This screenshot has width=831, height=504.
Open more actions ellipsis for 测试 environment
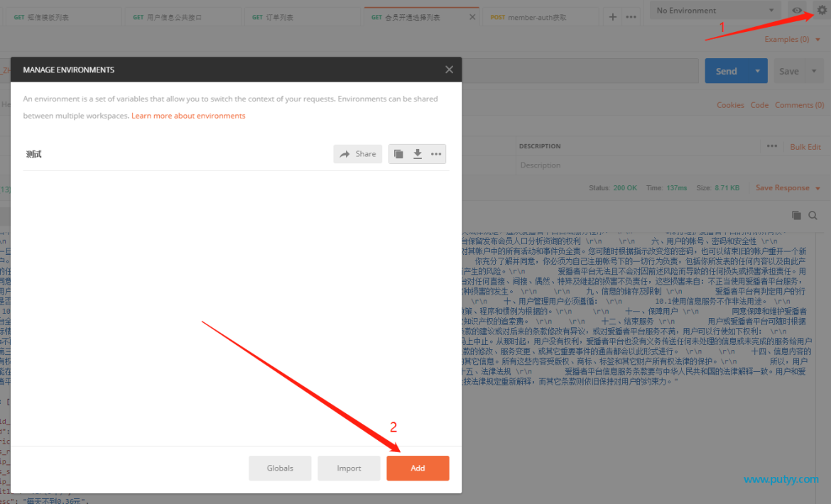coord(435,154)
